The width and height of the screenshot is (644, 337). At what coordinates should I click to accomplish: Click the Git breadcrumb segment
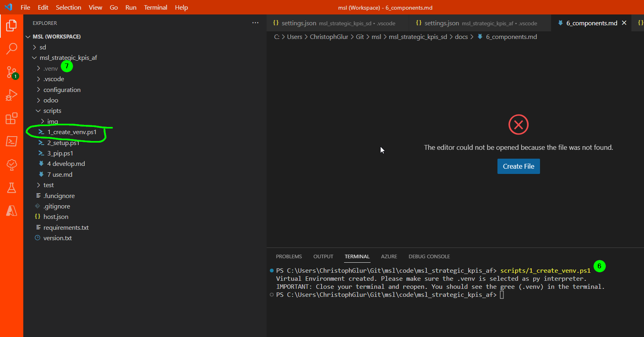click(360, 37)
